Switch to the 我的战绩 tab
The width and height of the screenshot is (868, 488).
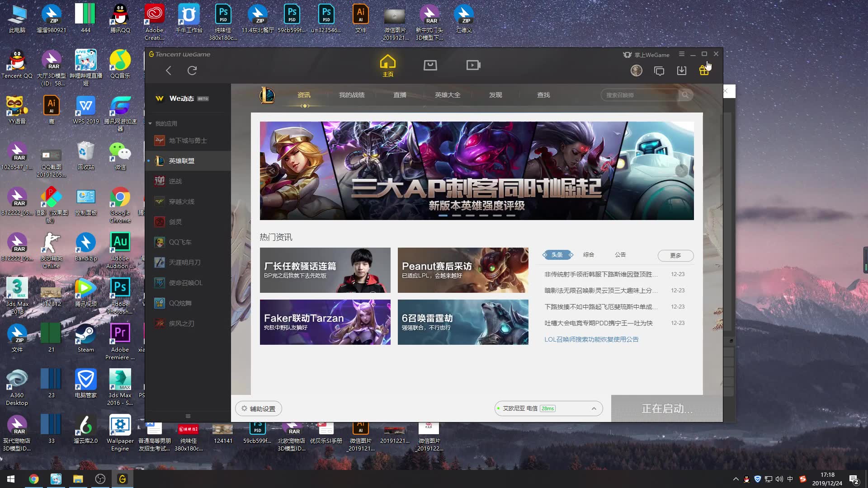tap(352, 95)
